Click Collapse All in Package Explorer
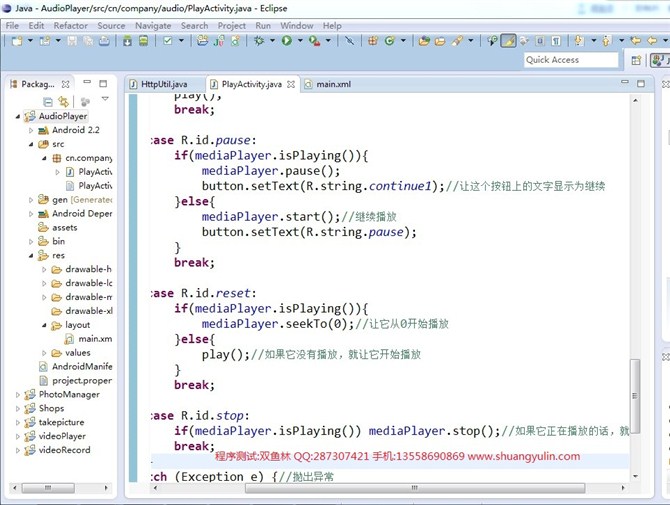The height and width of the screenshot is (505, 670). click(48, 102)
